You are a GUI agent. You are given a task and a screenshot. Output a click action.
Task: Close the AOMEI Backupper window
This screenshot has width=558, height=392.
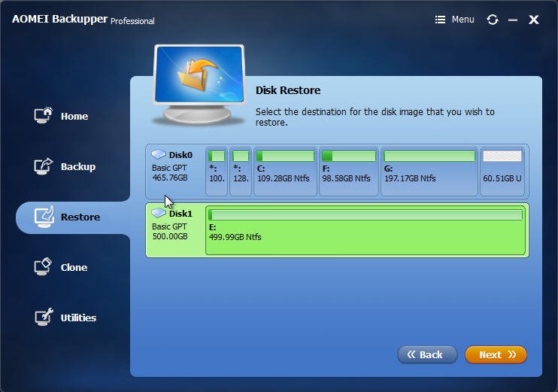click(x=534, y=20)
